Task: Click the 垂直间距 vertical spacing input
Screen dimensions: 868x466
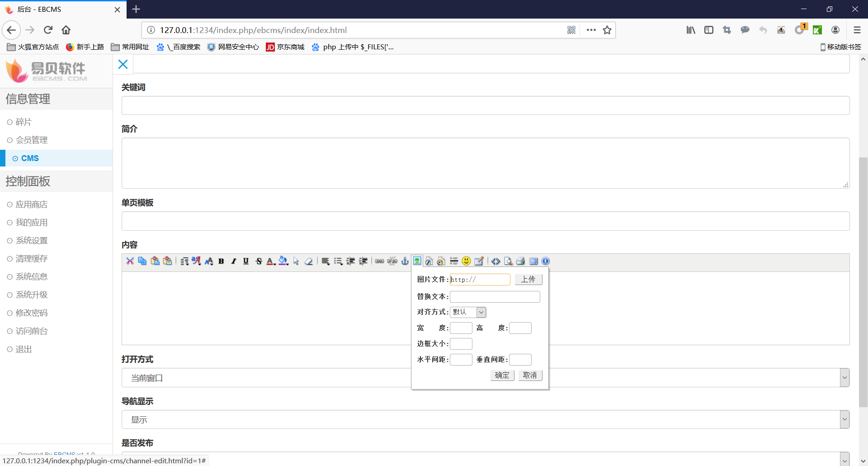Action: [520, 360]
